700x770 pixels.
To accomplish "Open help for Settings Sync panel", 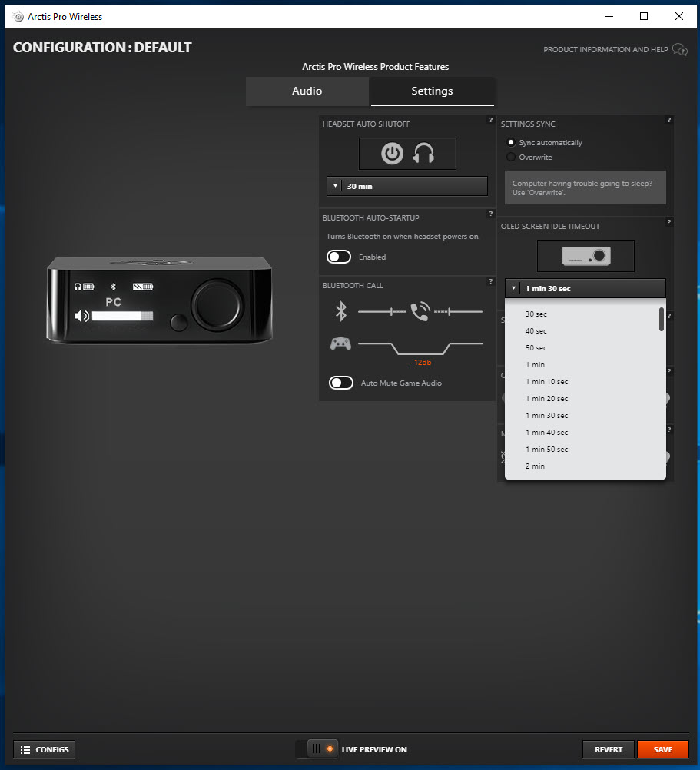I will (668, 120).
